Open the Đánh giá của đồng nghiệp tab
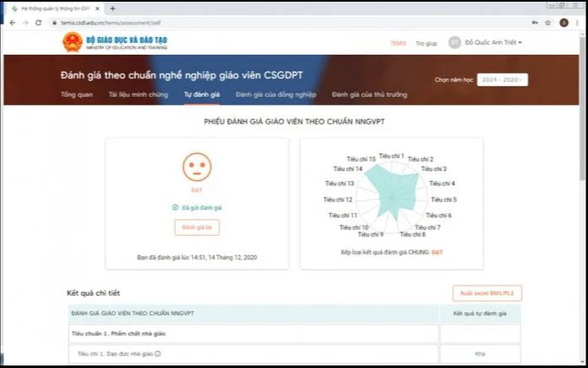 [275, 94]
